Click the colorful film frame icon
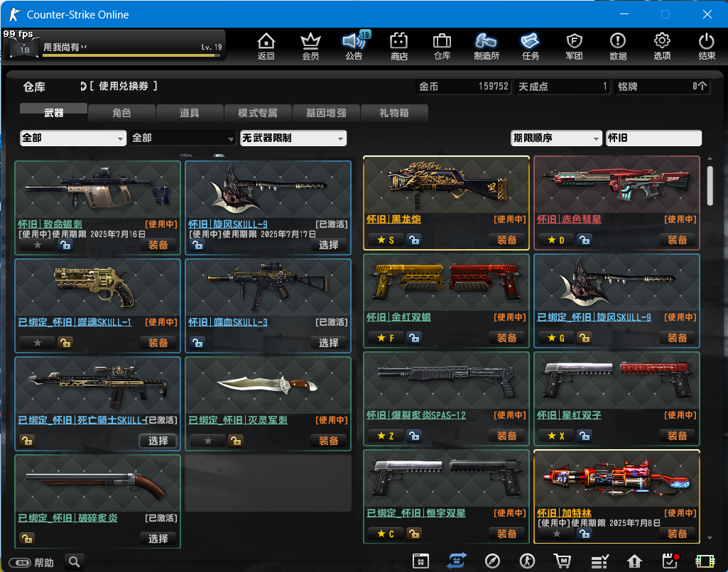The width and height of the screenshot is (728, 572). click(705, 561)
